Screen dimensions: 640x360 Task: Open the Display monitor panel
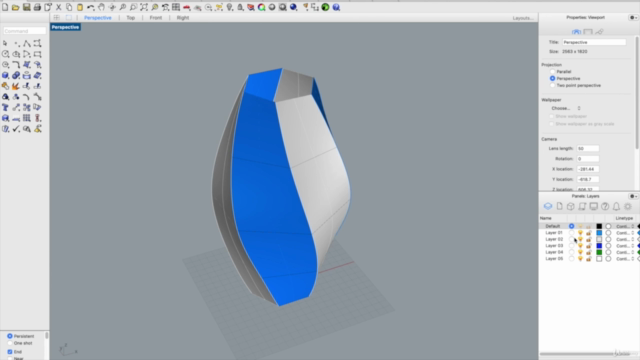(x=593, y=207)
